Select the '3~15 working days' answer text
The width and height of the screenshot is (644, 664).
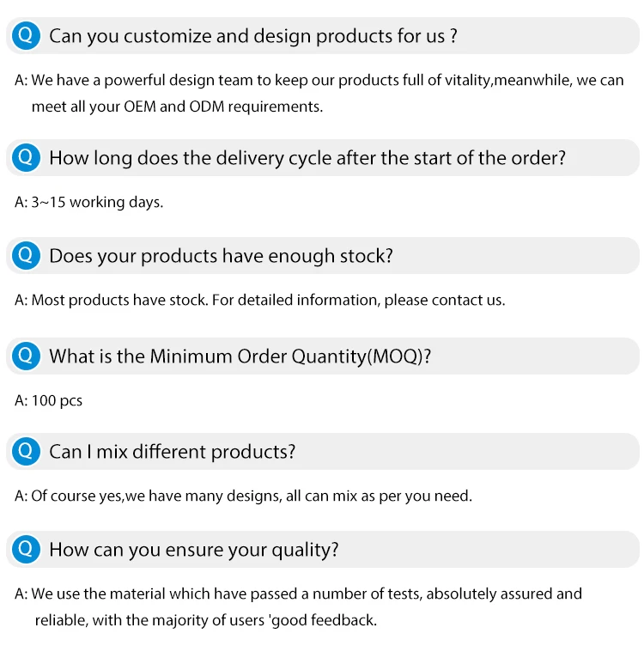(x=89, y=202)
